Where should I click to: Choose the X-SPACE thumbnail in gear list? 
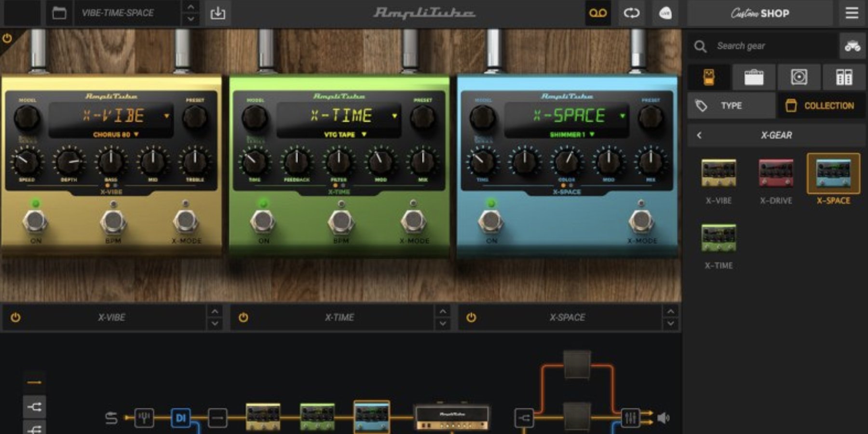[x=833, y=173]
